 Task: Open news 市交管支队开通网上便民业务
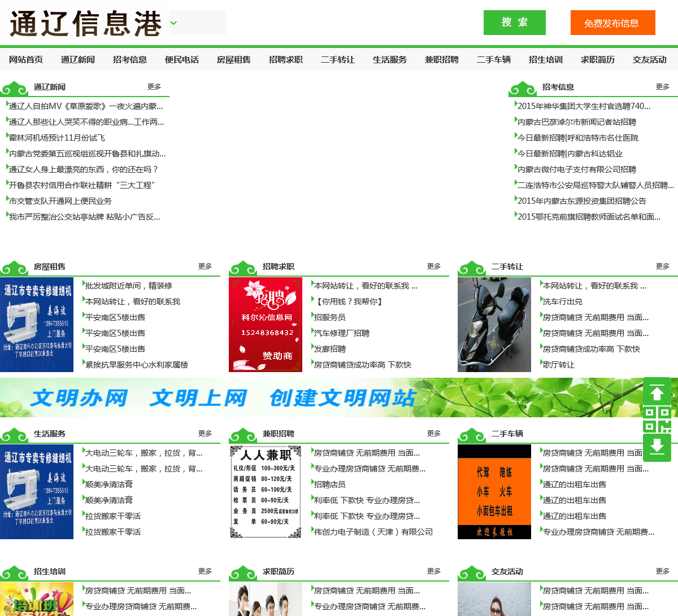tap(60, 201)
